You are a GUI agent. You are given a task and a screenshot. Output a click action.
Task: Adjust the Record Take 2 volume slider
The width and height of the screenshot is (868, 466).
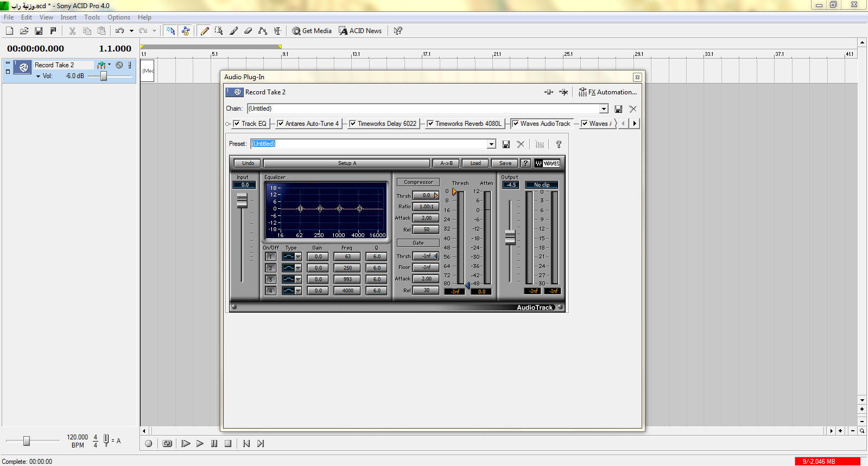coord(103,76)
